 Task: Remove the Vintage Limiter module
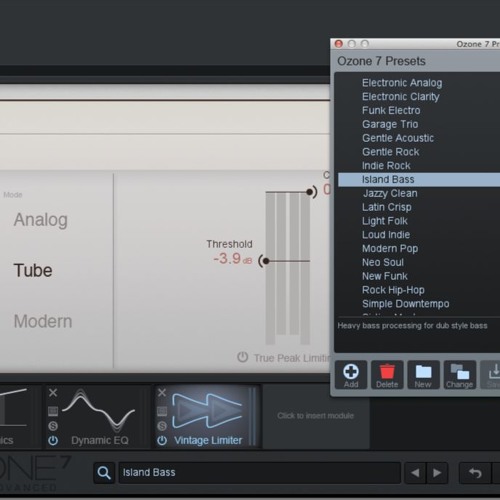(162, 393)
